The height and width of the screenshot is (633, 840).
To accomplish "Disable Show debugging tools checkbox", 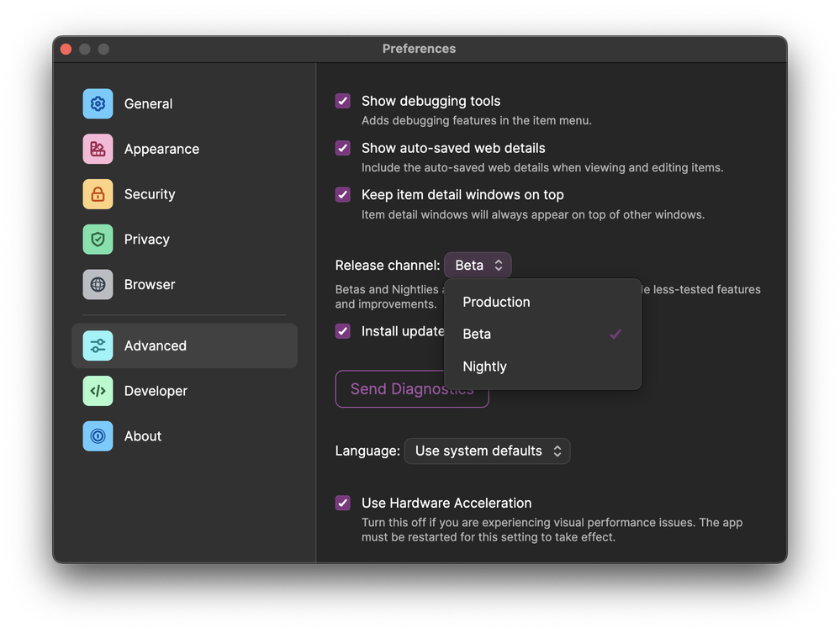I will (x=343, y=101).
